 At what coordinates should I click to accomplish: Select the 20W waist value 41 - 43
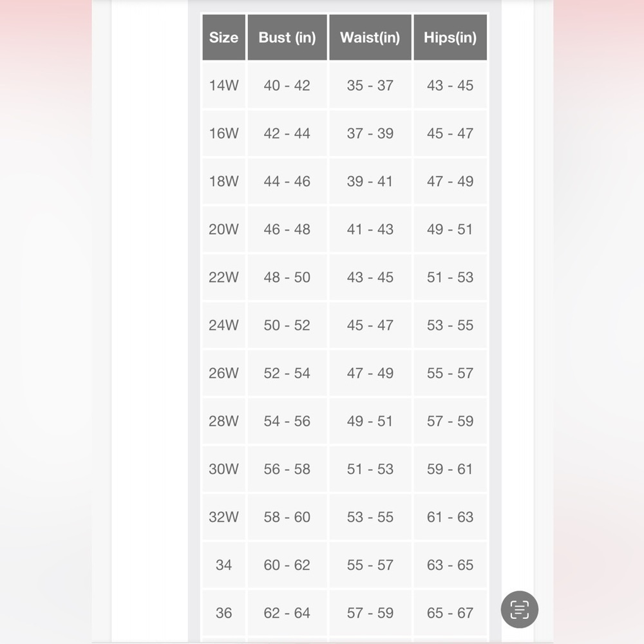point(370,229)
